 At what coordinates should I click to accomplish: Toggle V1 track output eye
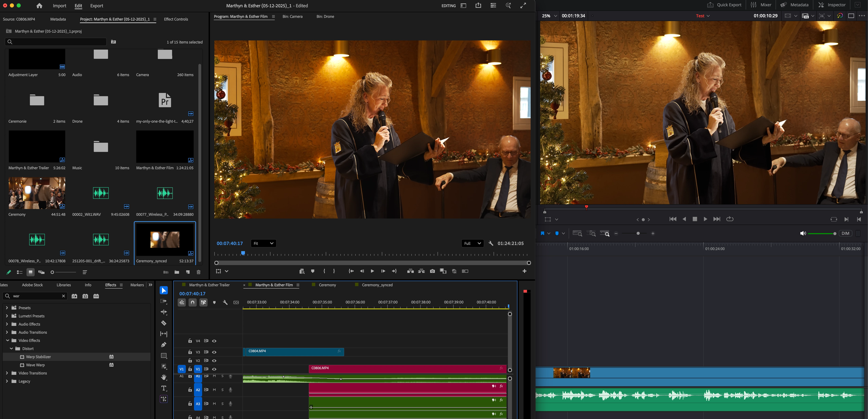pyautogui.click(x=214, y=369)
